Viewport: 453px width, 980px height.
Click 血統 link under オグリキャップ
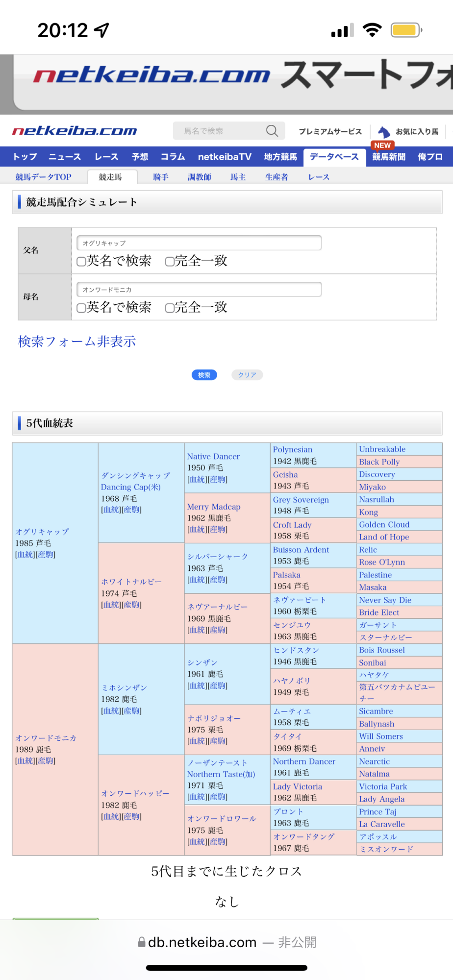point(25,555)
